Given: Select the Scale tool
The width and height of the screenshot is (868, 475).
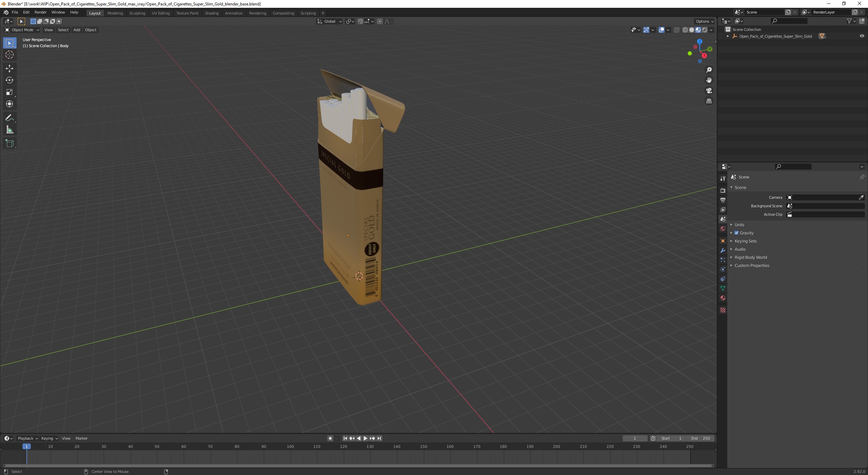Looking at the screenshot, I should point(9,92).
